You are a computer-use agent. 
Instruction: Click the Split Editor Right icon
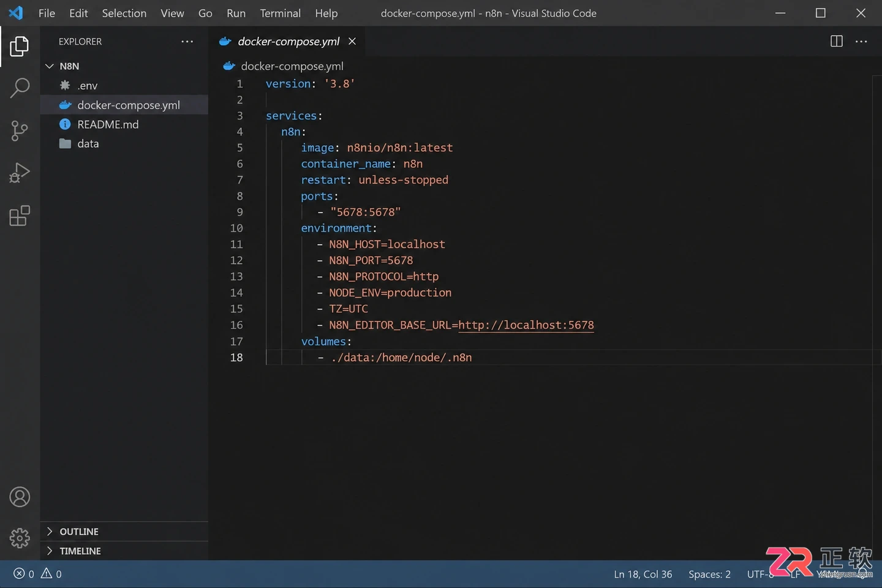point(836,41)
